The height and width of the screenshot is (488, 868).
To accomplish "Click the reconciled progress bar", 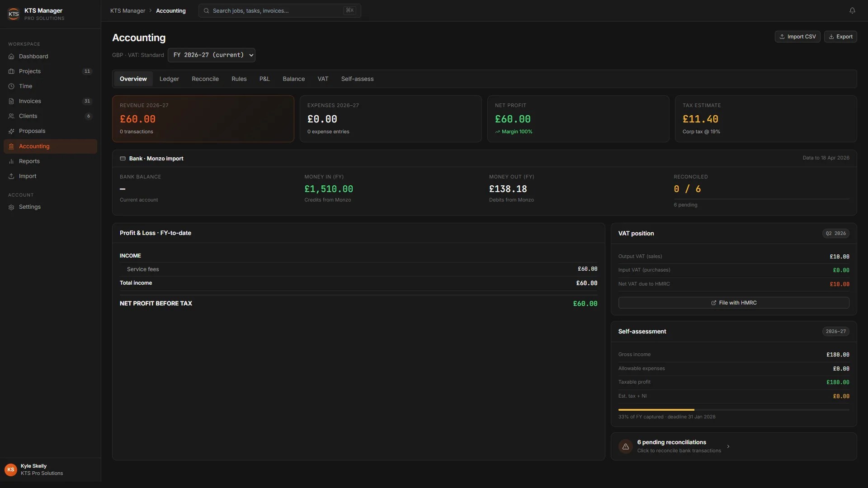I will click(761, 199).
